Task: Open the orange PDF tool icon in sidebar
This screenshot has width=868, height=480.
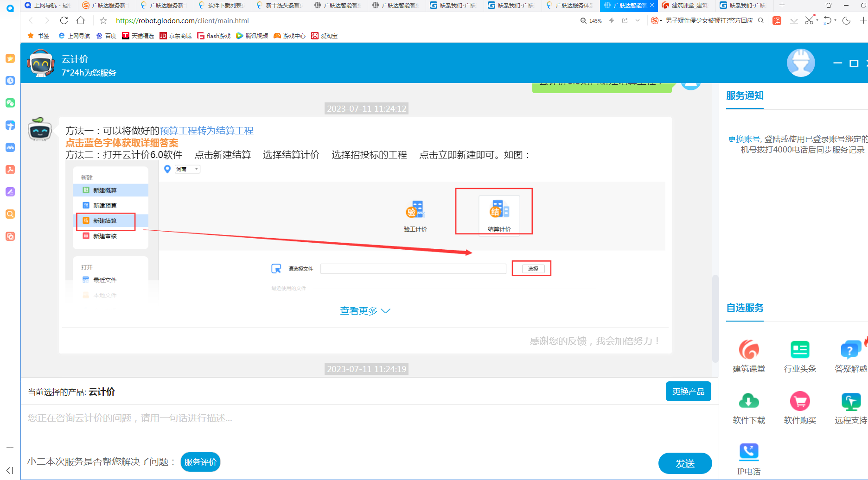Action: (10, 170)
